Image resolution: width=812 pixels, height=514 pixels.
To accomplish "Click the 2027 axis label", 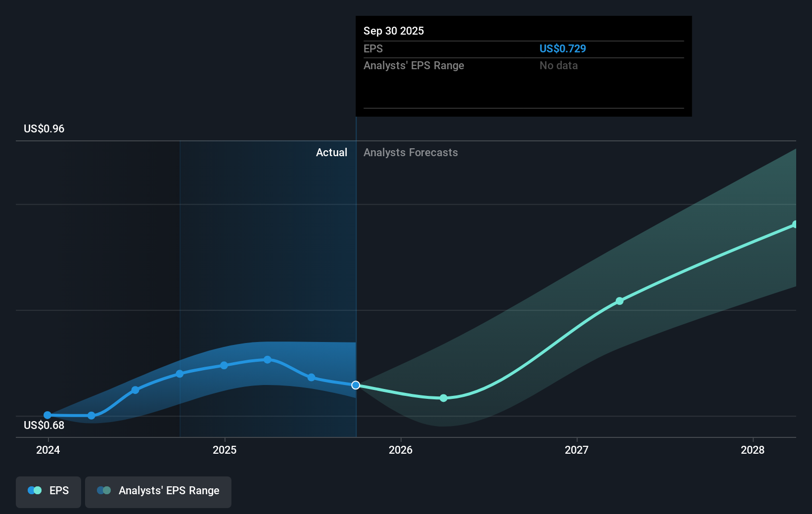I will tap(577, 450).
